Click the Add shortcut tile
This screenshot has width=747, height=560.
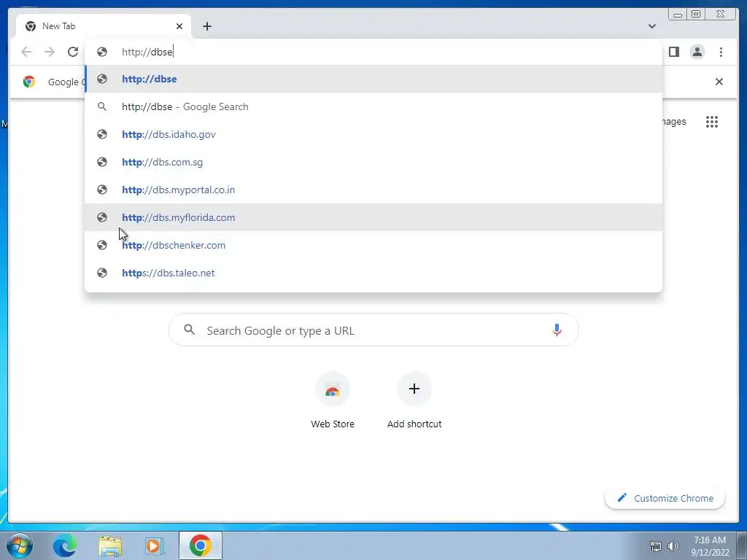pos(414,400)
